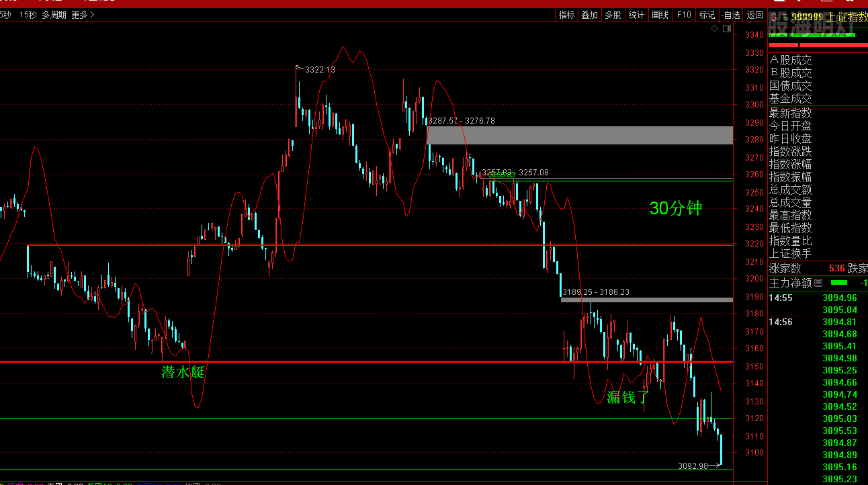Click the 指数涨幅 row
The width and height of the screenshot is (868, 485).
pos(791,164)
